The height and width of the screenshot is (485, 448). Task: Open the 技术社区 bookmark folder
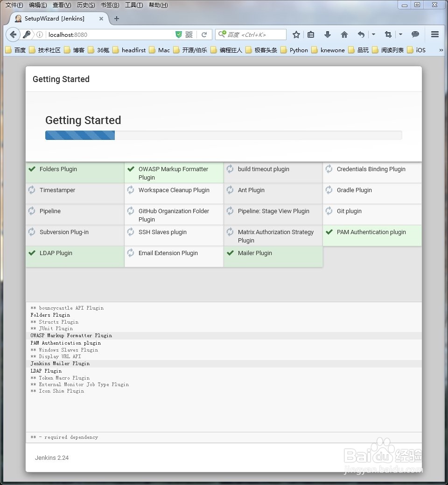(x=45, y=50)
